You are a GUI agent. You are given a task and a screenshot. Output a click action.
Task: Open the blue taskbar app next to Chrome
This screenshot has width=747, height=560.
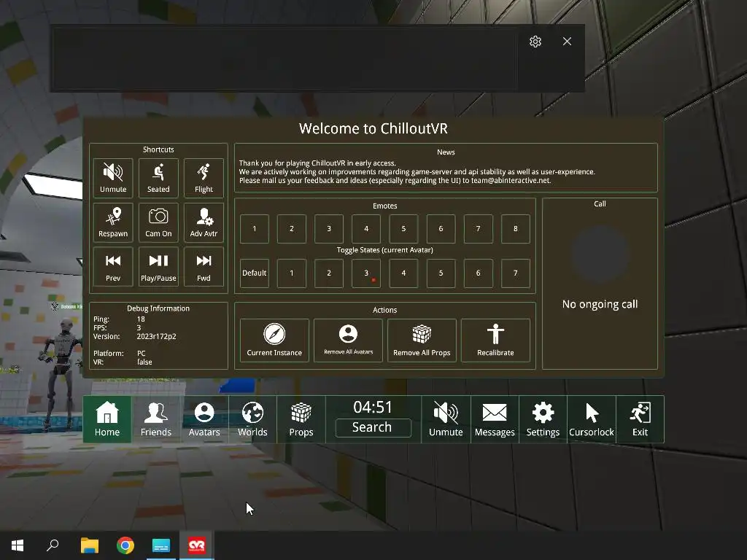coord(161,545)
